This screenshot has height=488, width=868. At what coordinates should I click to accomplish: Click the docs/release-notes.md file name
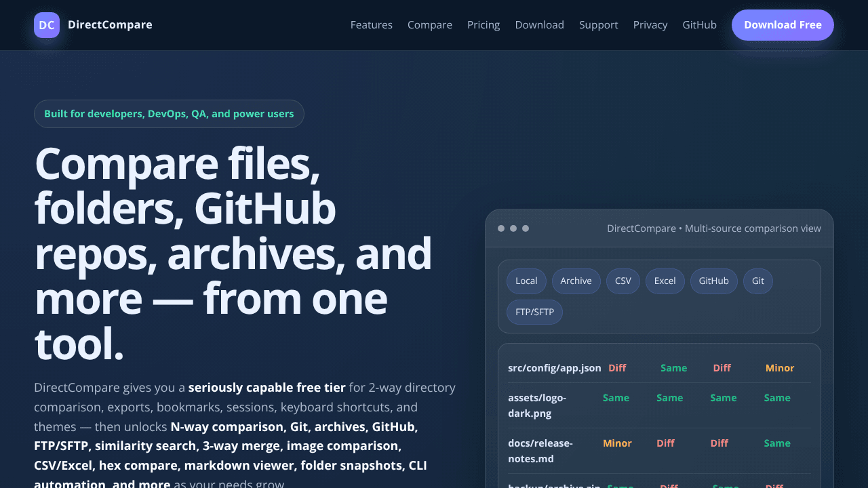pyautogui.click(x=540, y=451)
